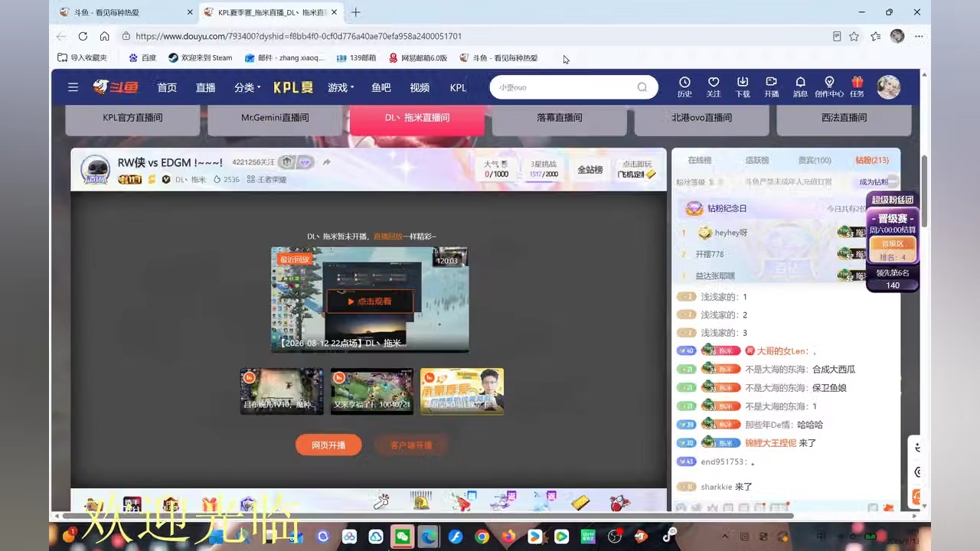Open the 百度 bookmark
This screenshot has width=980, height=551.
pos(142,57)
